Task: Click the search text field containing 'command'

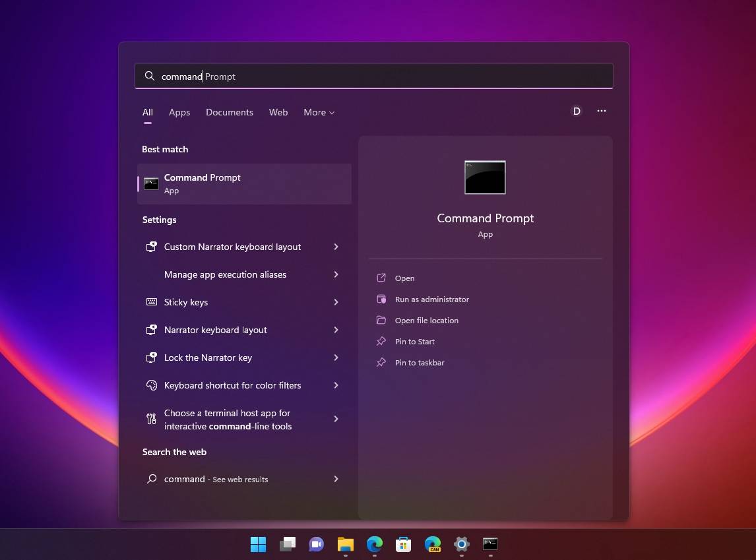Action: (373, 76)
